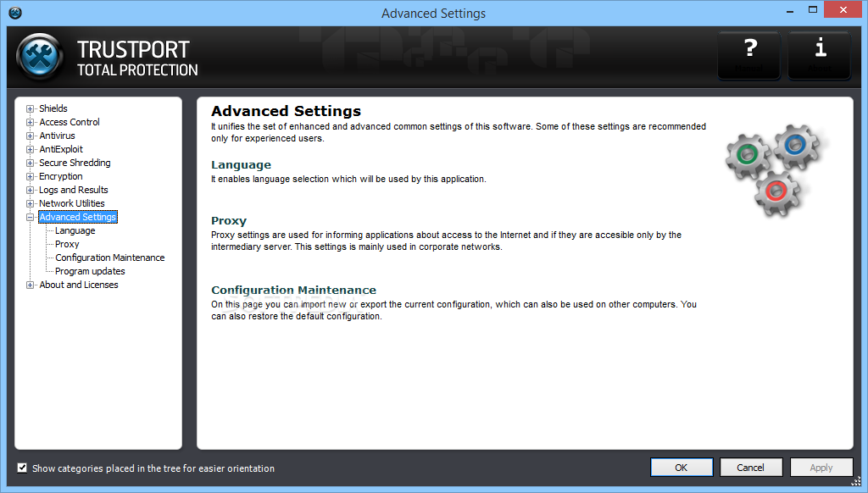The image size is (868, 493).
Task: Close the Advanced Settings window
Action: [843, 10]
